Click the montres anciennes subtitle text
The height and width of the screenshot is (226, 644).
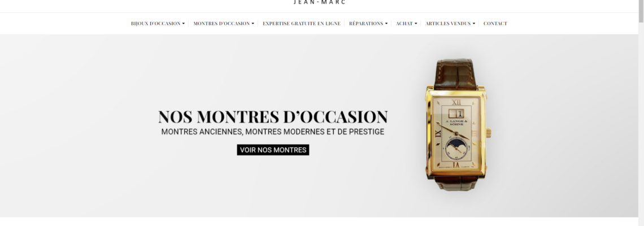pos(273,132)
